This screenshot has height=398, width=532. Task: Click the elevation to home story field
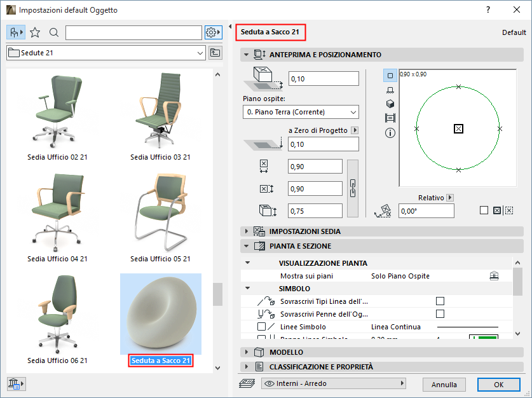coord(324,79)
